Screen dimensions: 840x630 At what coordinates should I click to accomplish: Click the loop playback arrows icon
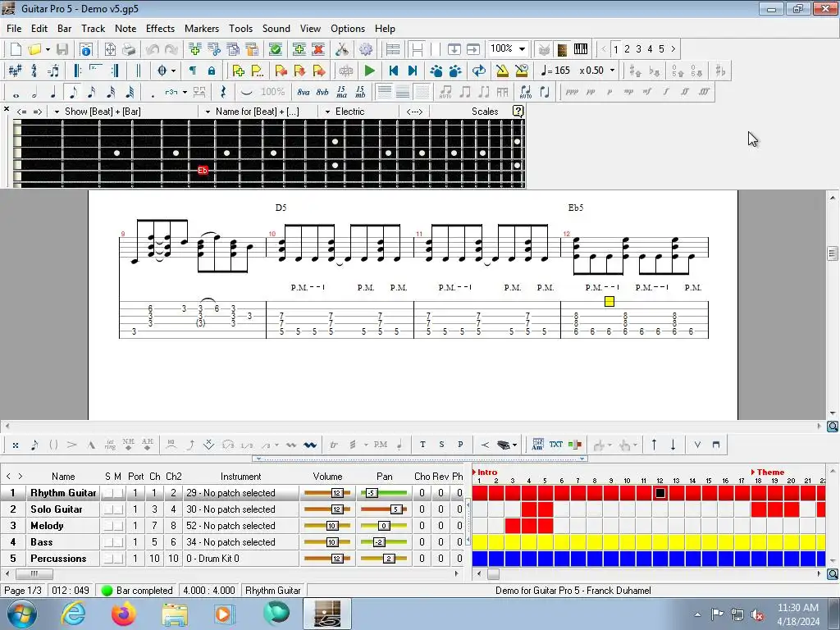(x=478, y=71)
